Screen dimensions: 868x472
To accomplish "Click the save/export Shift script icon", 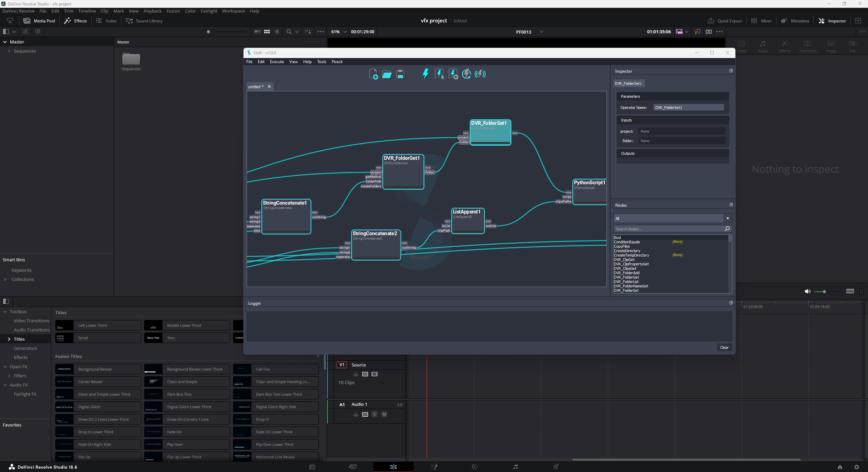I will click(400, 74).
